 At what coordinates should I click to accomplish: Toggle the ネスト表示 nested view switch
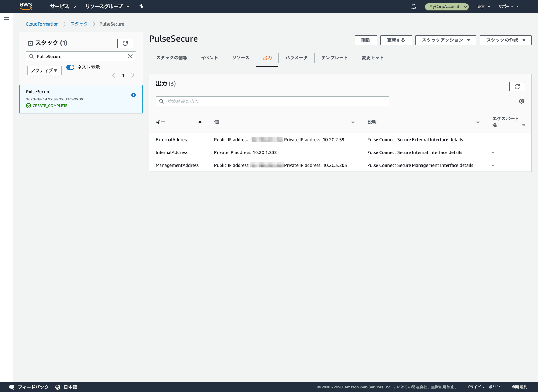tap(70, 67)
